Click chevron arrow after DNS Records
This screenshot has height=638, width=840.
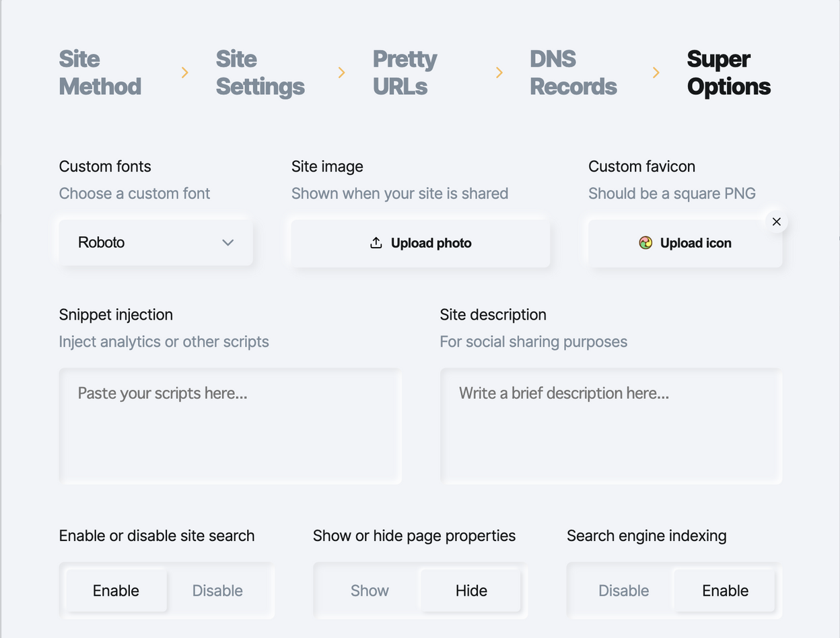click(656, 73)
